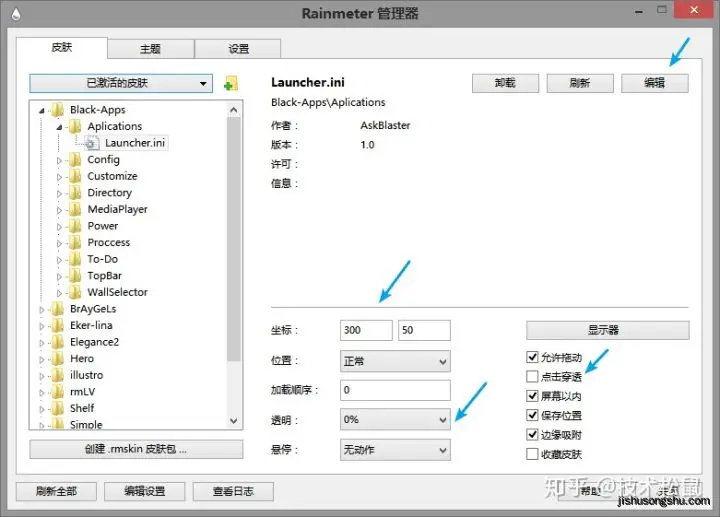The height and width of the screenshot is (517, 720).
Task: Enable the 点击穿透 checkbox
Action: coord(532,377)
